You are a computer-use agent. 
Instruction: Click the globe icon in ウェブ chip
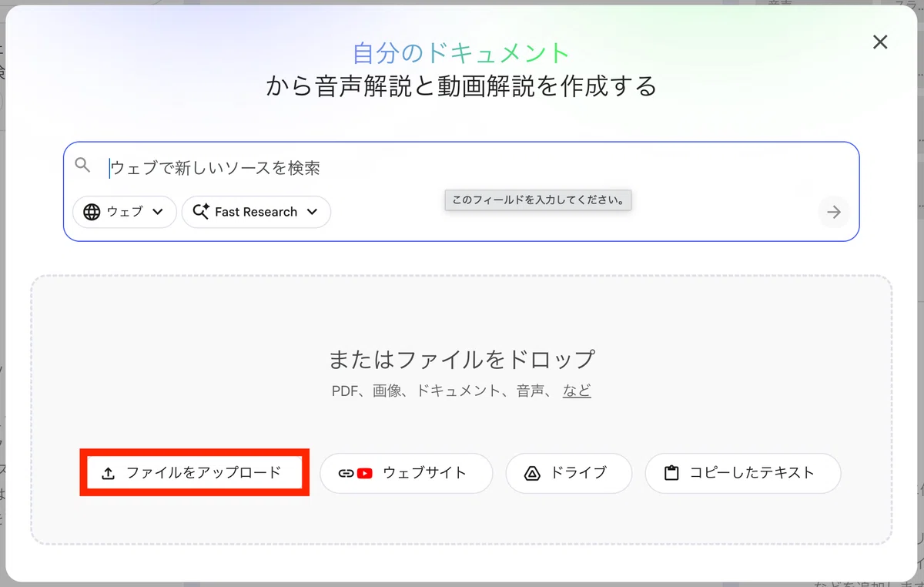click(x=92, y=212)
